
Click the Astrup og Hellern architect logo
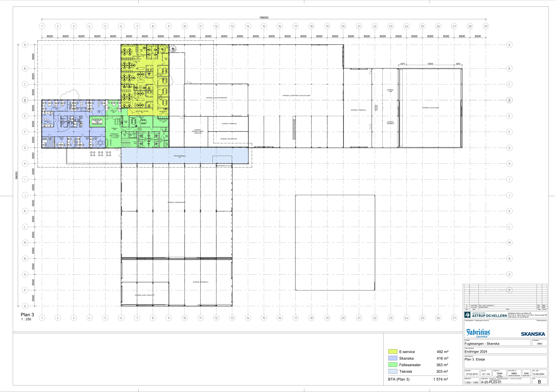point(485,315)
